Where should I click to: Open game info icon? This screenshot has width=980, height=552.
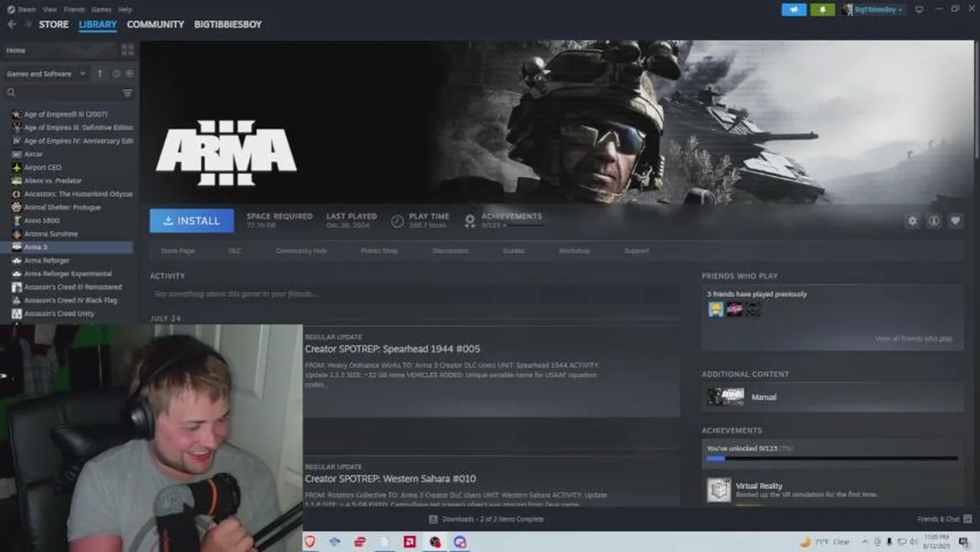click(x=933, y=221)
